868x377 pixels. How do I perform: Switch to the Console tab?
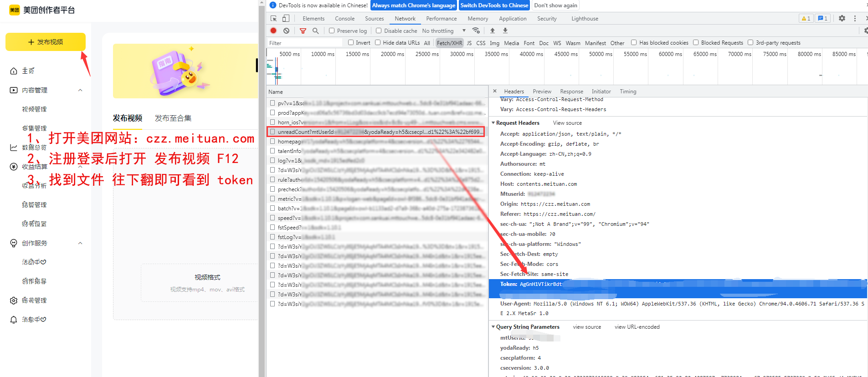click(344, 19)
